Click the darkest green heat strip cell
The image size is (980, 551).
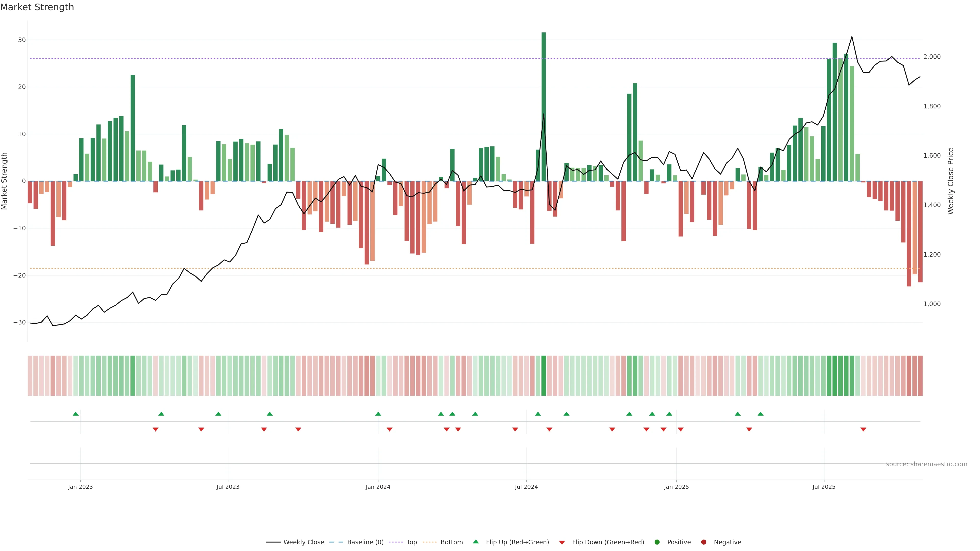pyautogui.click(x=544, y=376)
